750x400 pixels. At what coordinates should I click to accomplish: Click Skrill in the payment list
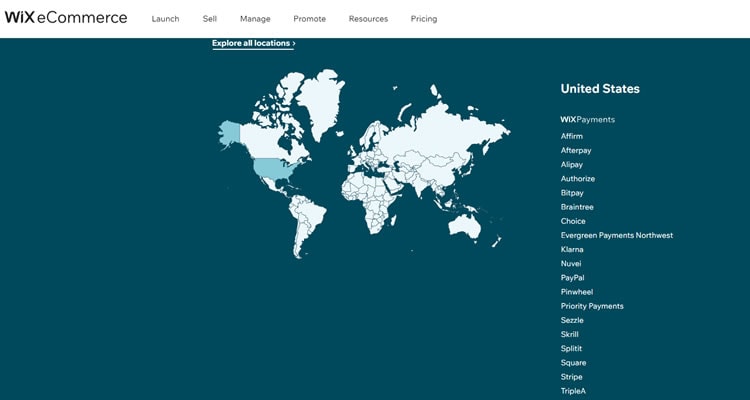[570, 334]
